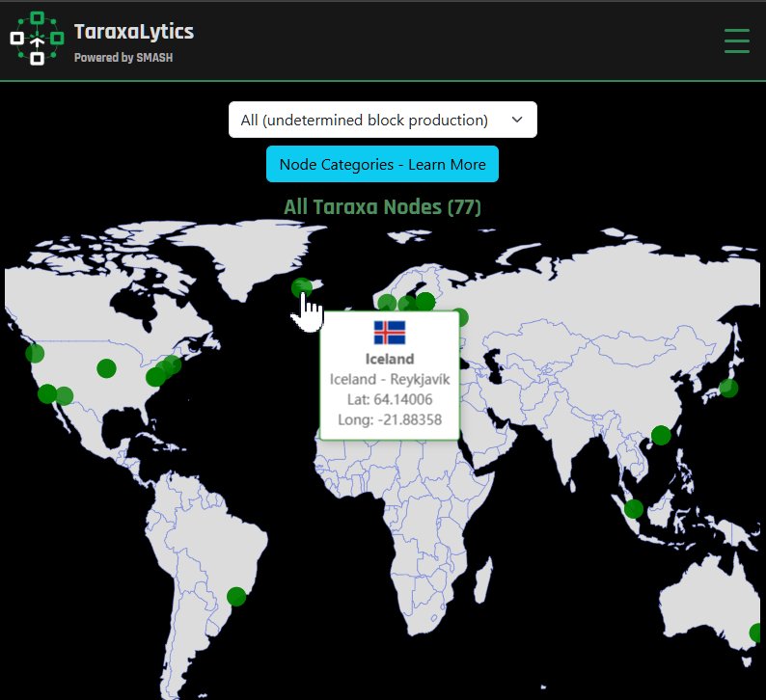Select the Singapore node marker
766x700 pixels.
[x=634, y=509]
